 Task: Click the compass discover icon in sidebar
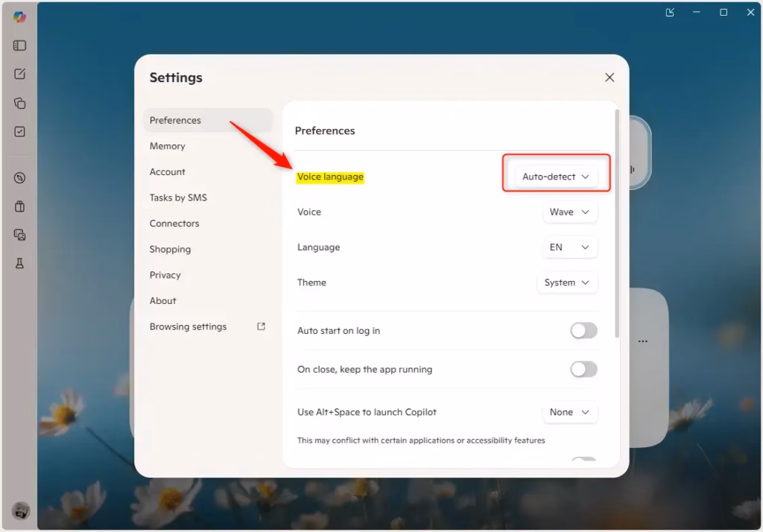20,178
